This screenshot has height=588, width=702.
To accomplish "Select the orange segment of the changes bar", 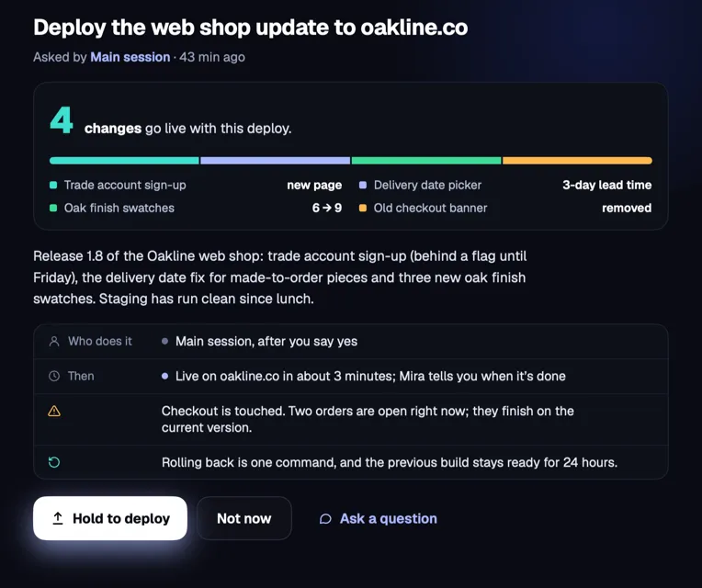I will coord(578,161).
